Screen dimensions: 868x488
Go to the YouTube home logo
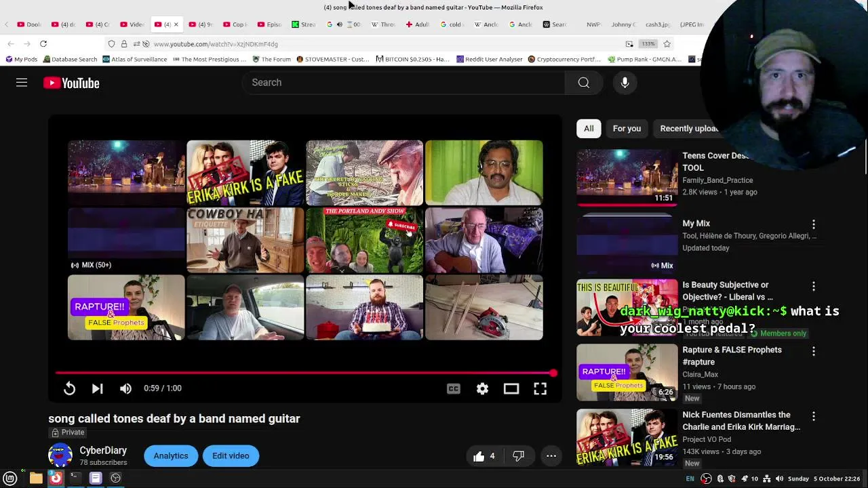[x=71, y=83]
